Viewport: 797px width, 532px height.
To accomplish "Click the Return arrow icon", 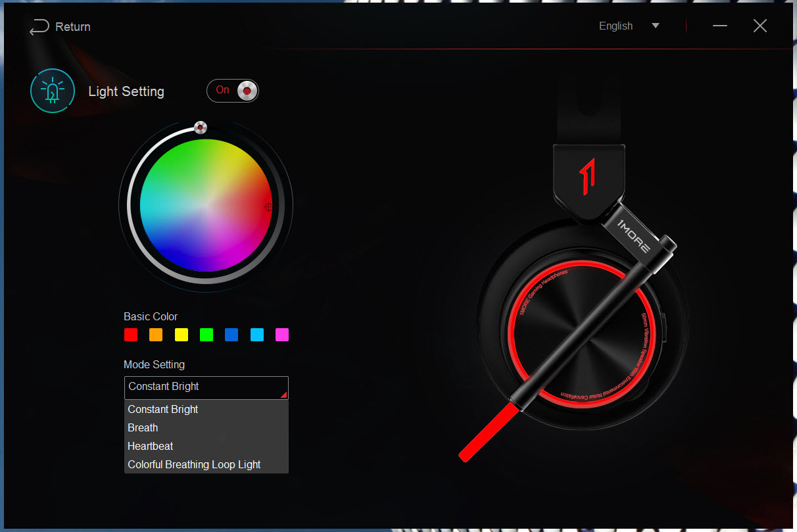I will (x=39, y=27).
